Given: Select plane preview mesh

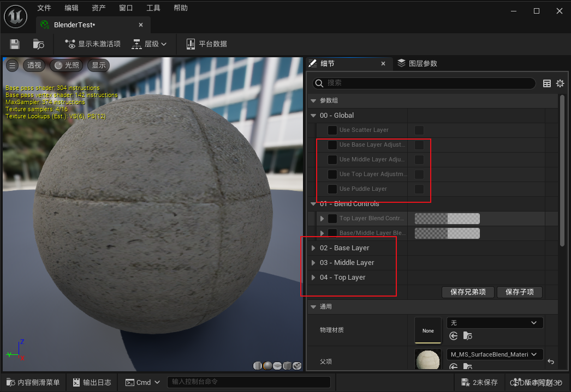Looking at the screenshot, I should click(x=277, y=366).
